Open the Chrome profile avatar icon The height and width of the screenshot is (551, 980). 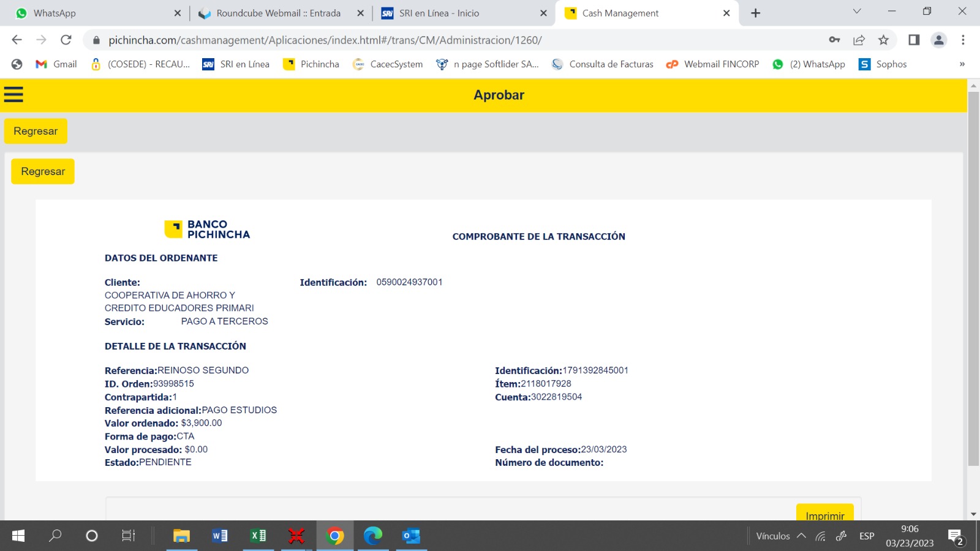pos(938,40)
